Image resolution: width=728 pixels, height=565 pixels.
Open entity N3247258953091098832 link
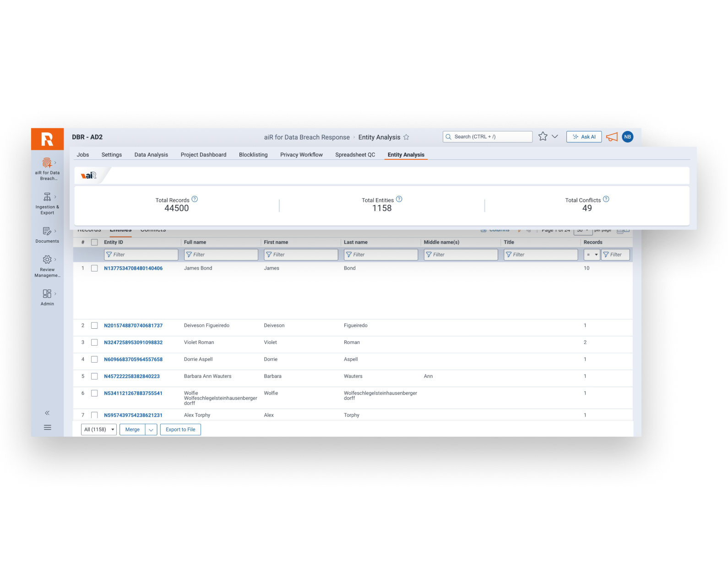pyautogui.click(x=133, y=342)
